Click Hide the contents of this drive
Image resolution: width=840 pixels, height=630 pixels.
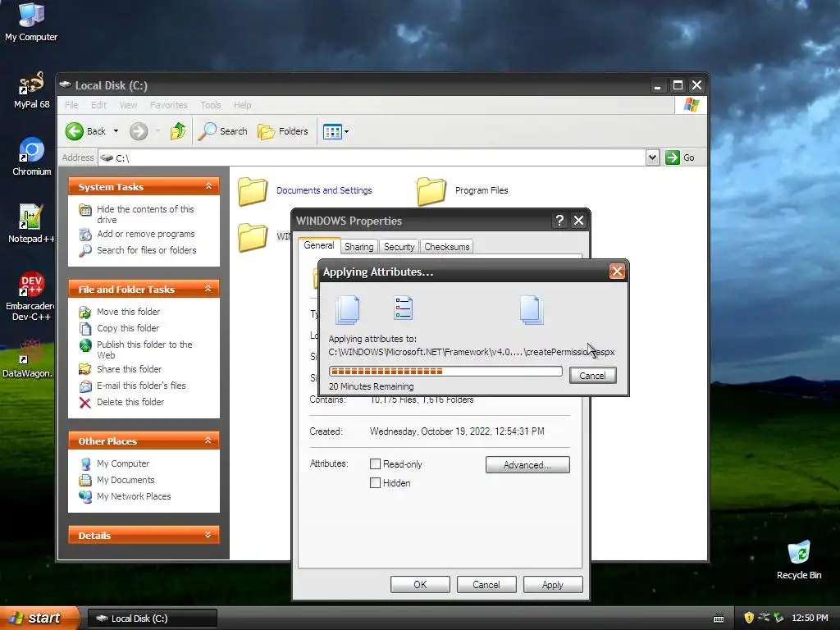(x=145, y=214)
